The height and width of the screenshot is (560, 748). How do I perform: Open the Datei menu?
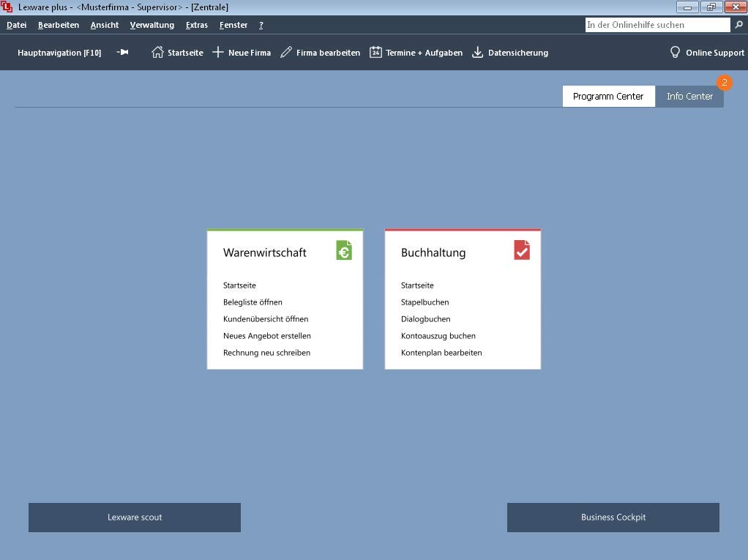16,25
